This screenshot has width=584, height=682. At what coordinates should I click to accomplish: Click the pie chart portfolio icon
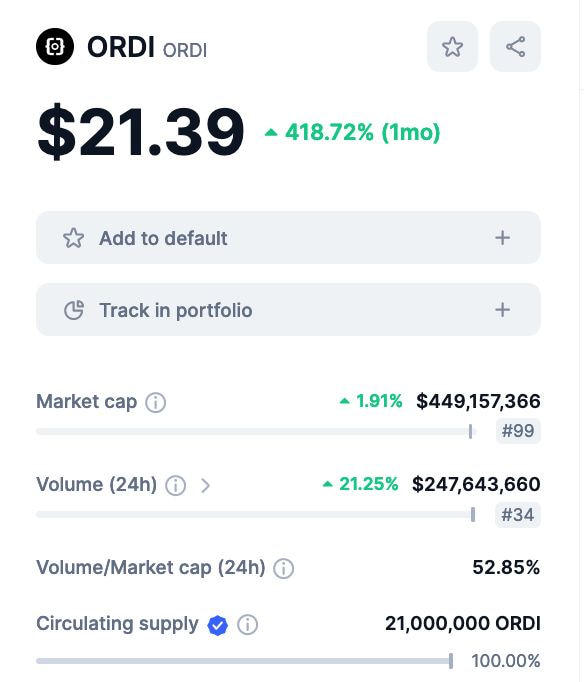(73, 310)
